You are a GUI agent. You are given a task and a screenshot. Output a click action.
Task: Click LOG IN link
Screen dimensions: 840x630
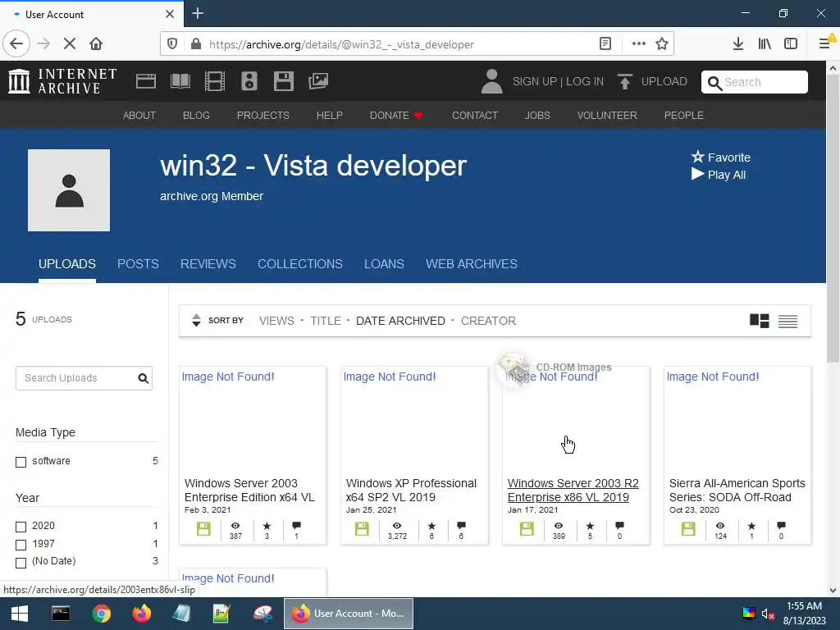click(585, 81)
